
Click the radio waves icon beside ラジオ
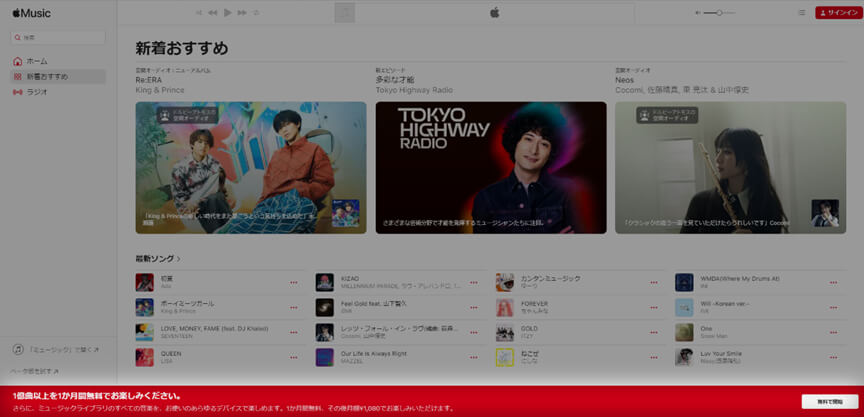click(18, 92)
